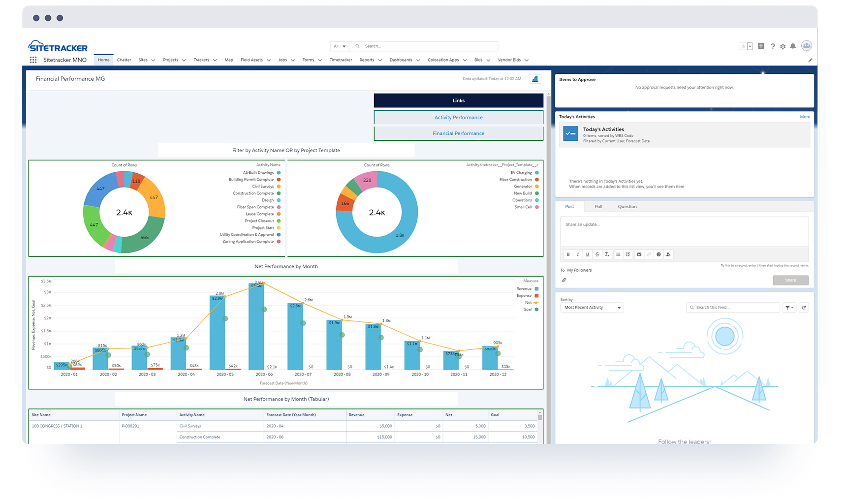Screen dimensions: 846x504
Task: Open the setup gear icon
Action: 783,46
